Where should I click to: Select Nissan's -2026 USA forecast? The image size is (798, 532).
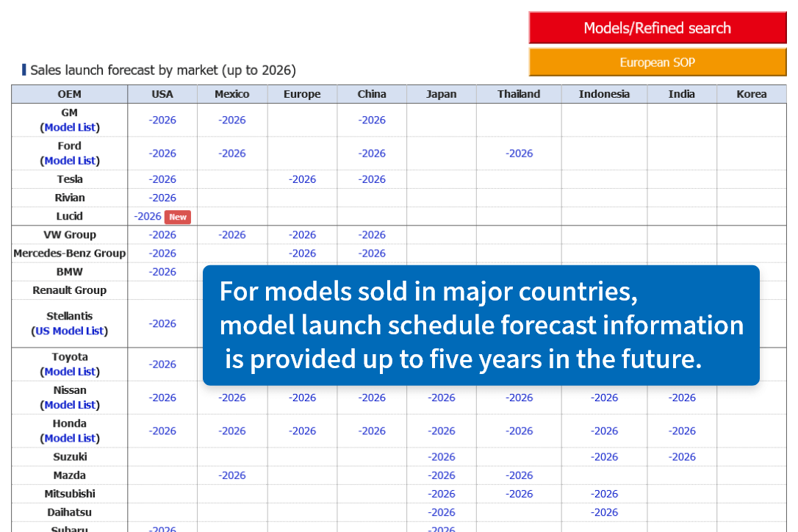point(162,398)
